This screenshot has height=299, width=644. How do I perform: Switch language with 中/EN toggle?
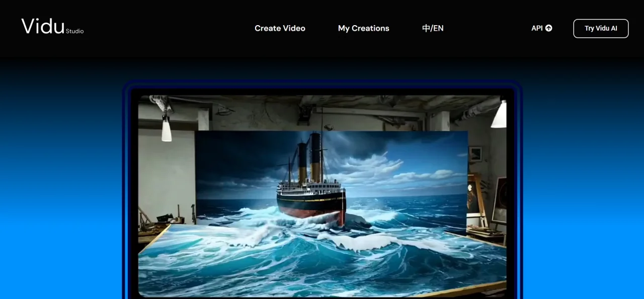[433, 28]
